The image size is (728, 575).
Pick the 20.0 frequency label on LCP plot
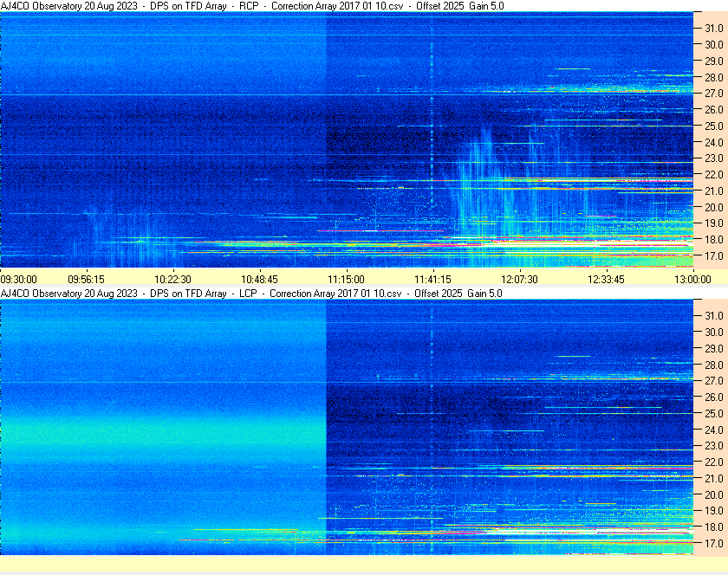coord(714,494)
